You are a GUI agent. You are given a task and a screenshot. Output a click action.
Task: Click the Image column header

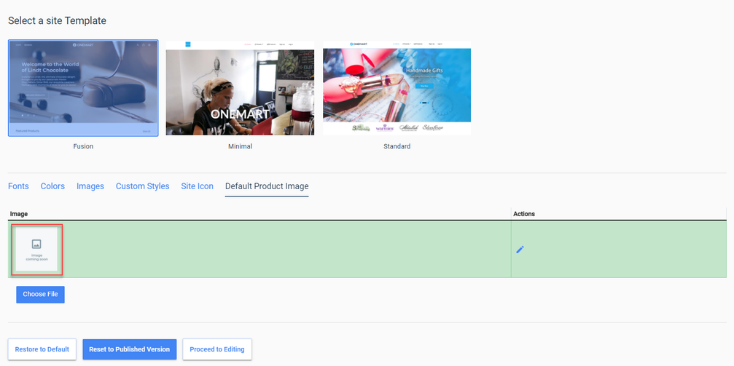point(19,214)
